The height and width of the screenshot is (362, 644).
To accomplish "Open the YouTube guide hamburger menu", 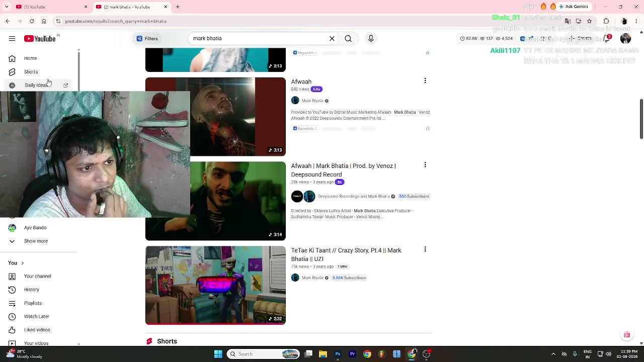I will (12, 39).
